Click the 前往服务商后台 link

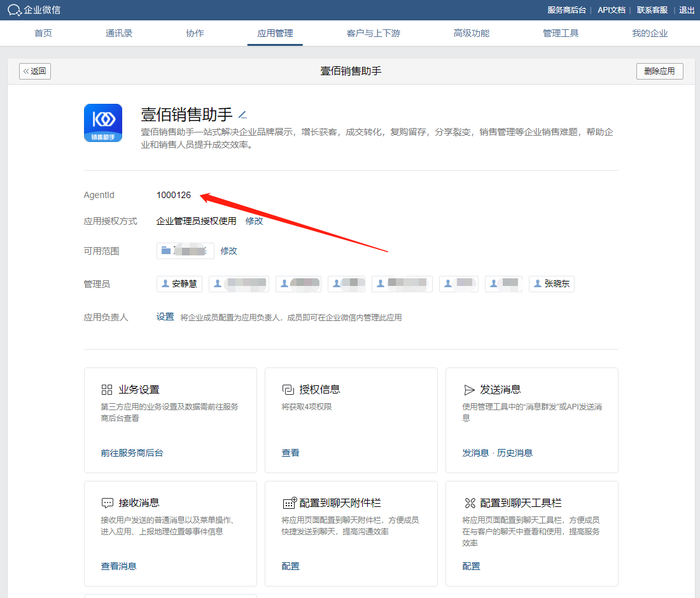(x=132, y=453)
